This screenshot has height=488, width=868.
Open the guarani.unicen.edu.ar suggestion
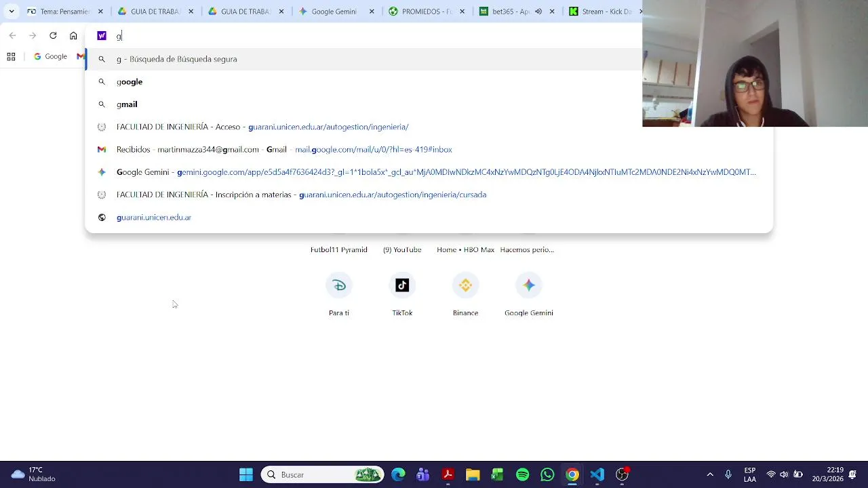[429, 218]
